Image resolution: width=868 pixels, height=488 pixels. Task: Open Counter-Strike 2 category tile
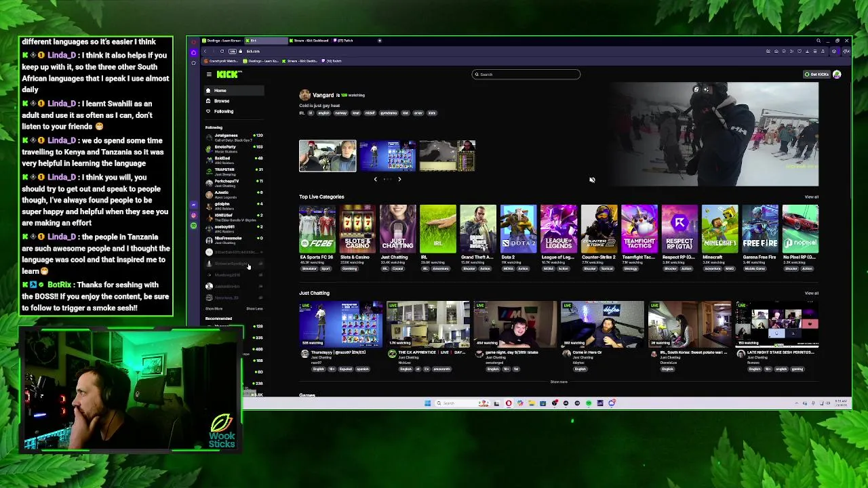599,228
